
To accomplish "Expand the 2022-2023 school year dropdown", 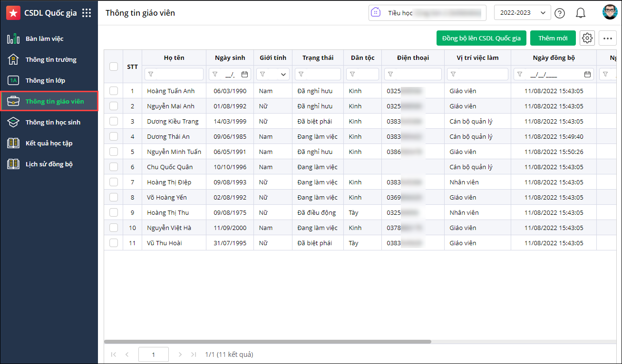I will (522, 13).
